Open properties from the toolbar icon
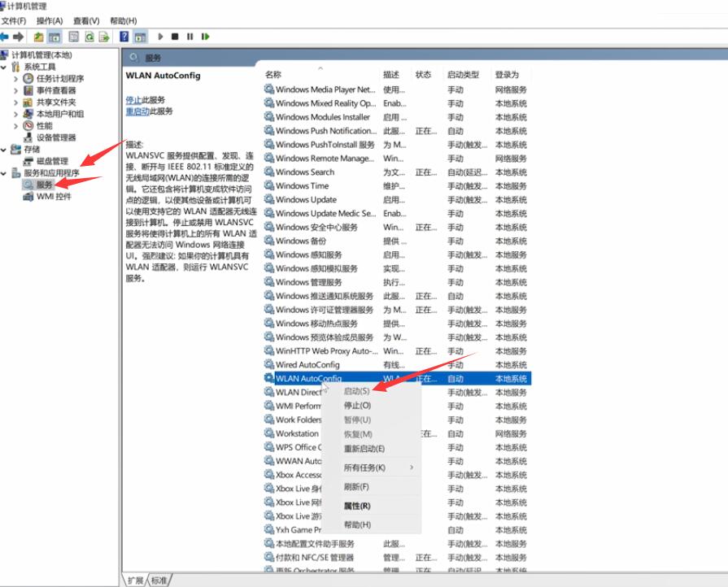 click(x=73, y=37)
